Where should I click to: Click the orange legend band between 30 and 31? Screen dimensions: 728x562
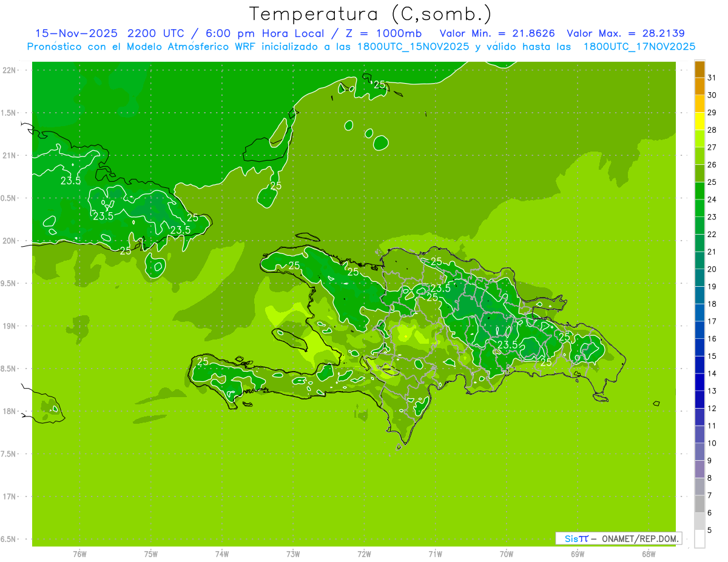coord(699,87)
